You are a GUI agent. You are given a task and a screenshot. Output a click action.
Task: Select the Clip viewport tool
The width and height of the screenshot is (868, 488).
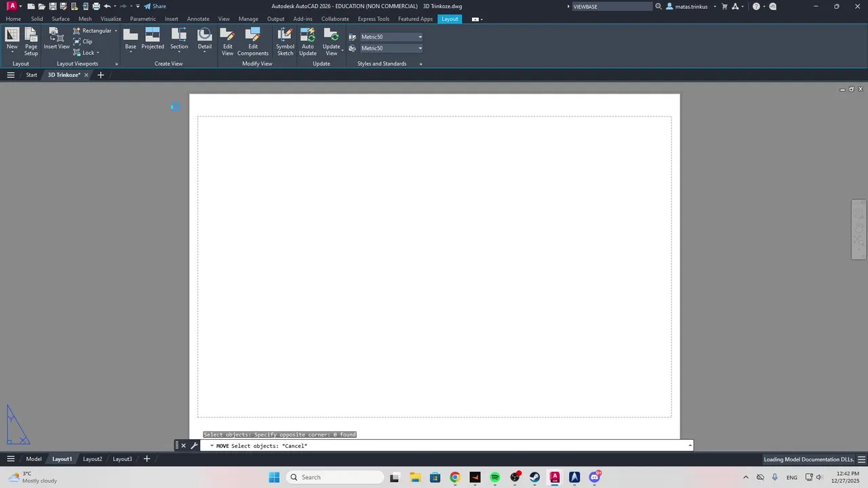click(x=83, y=41)
